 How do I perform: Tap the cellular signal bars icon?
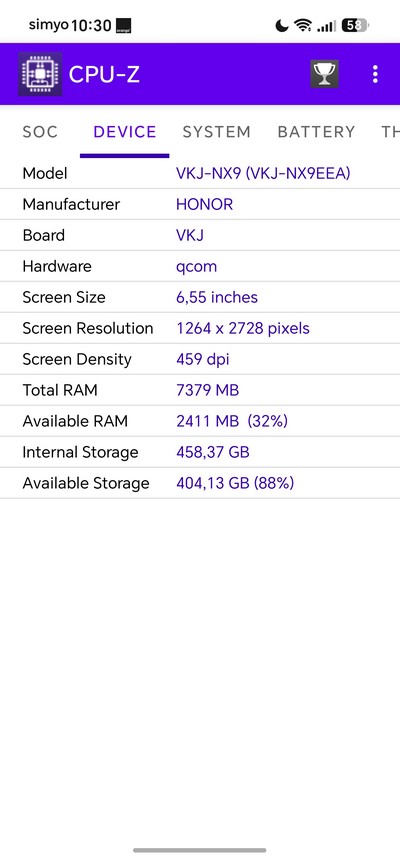(327, 25)
